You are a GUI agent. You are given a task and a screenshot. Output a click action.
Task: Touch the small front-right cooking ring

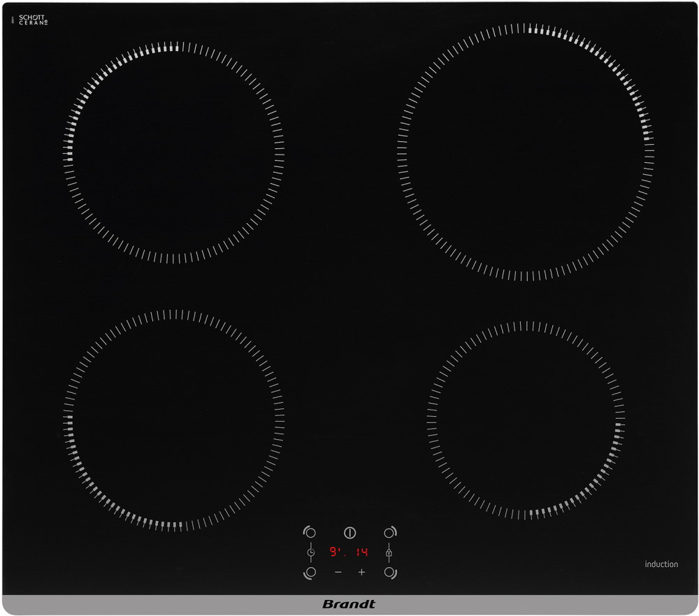(x=526, y=420)
